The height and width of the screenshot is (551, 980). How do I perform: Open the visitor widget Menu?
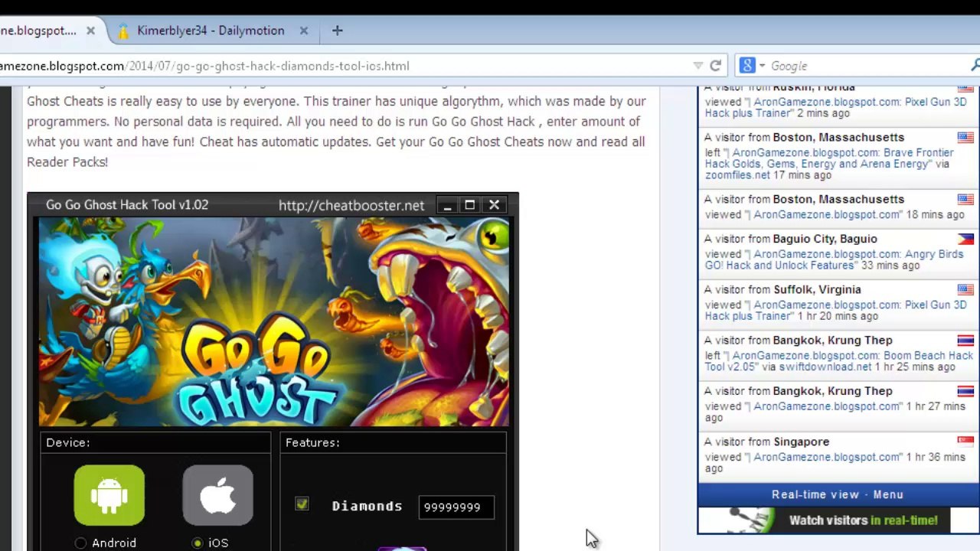coord(888,494)
